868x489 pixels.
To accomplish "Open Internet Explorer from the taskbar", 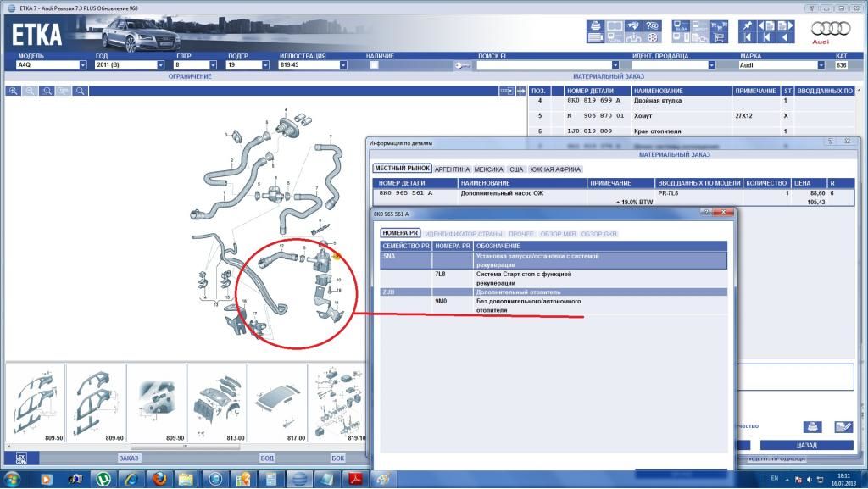I will click(131, 479).
